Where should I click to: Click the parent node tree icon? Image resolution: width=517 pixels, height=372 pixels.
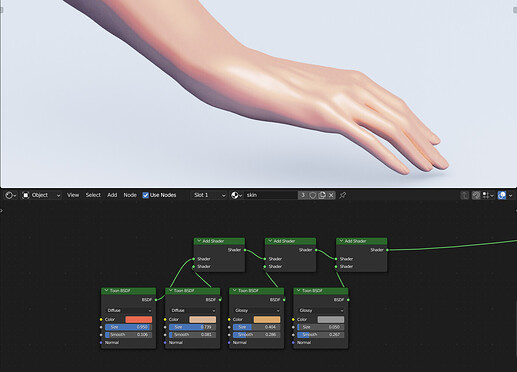click(x=464, y=195)
